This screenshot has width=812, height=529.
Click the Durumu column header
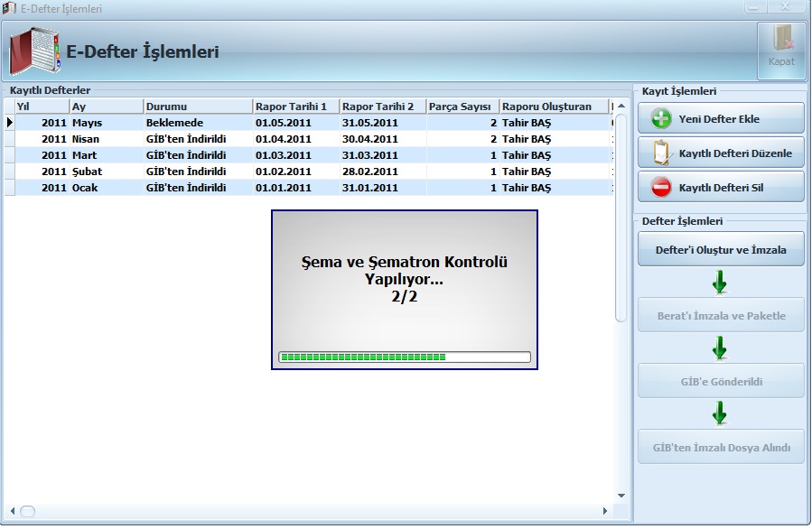[x=199, y=107]
